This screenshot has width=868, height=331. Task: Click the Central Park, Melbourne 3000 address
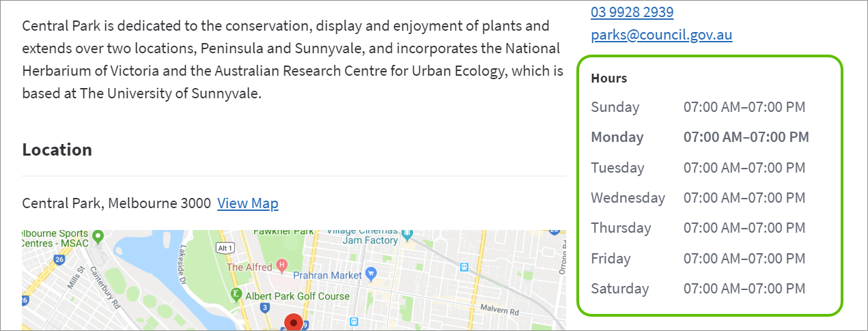[x=116, y=203]
